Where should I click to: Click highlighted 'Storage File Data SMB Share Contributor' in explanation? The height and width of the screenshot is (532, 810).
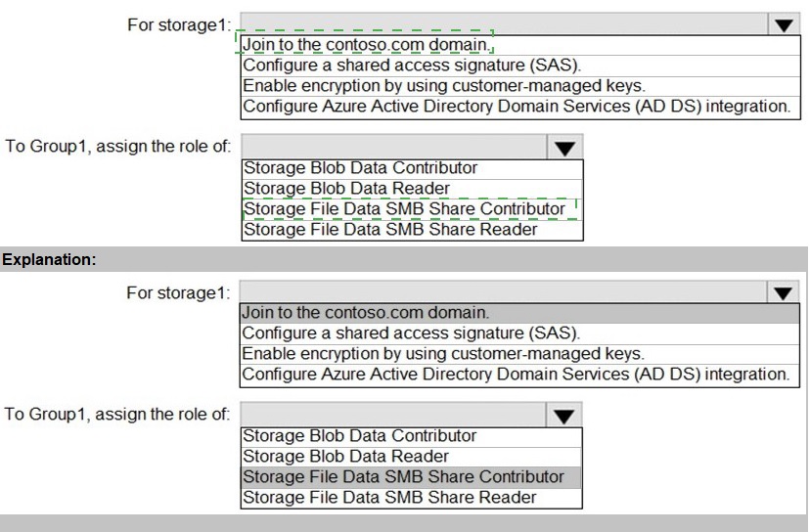point(404,477)
